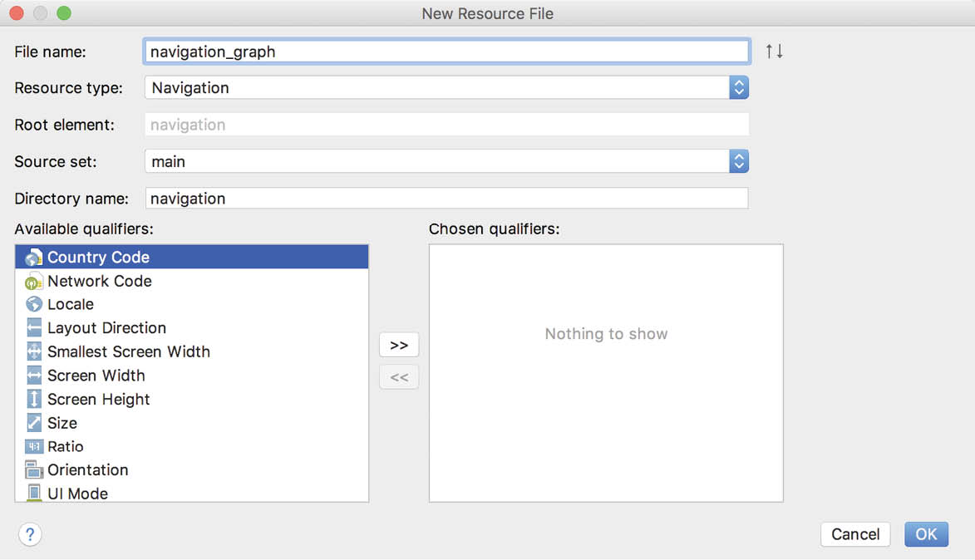Click the Layout Direction icon
This screenshot has height=560, width=975.
click(x=33, y=328)
